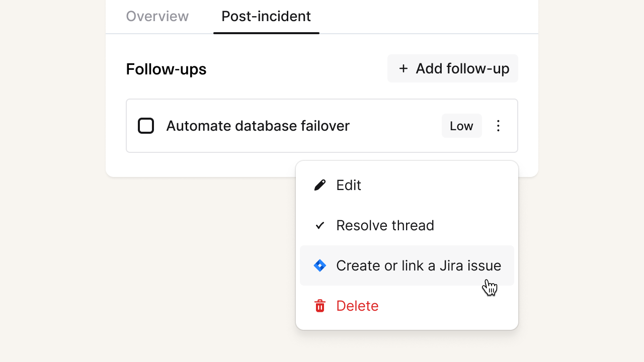
Task: Expand options for Automate database failover
Action: coord(498,126)
